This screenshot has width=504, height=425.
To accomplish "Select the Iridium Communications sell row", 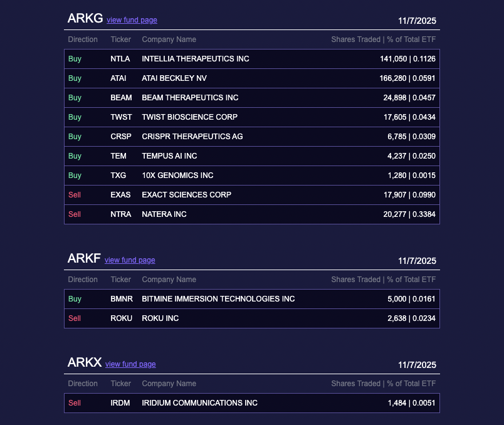I will point(251,403).
